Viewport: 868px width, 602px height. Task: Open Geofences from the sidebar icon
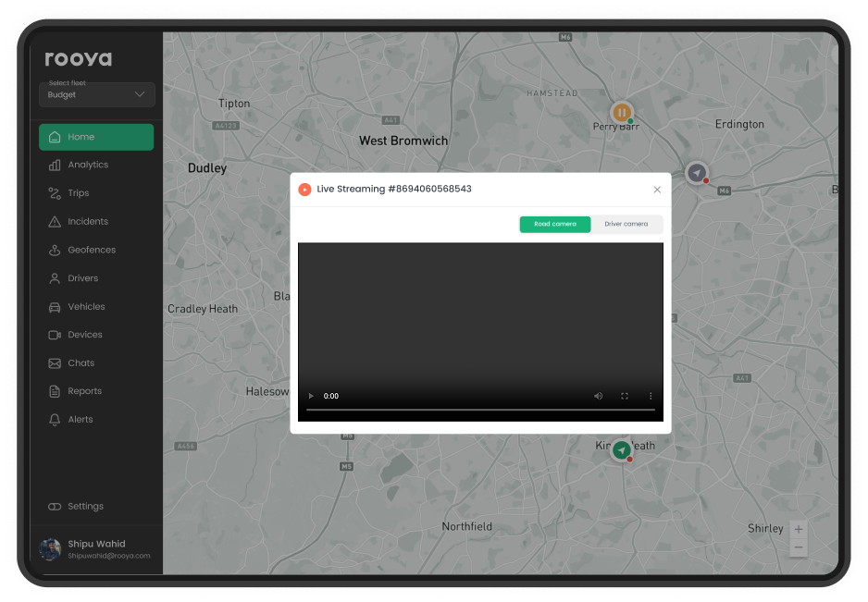[55, 251]
